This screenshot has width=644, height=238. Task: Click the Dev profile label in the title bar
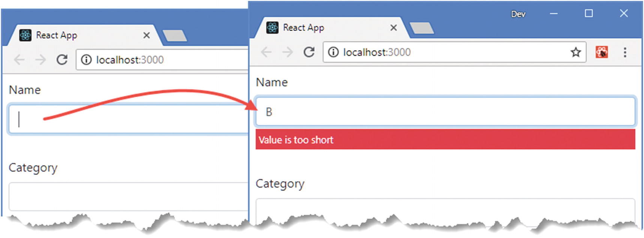[x=518, y=14]
